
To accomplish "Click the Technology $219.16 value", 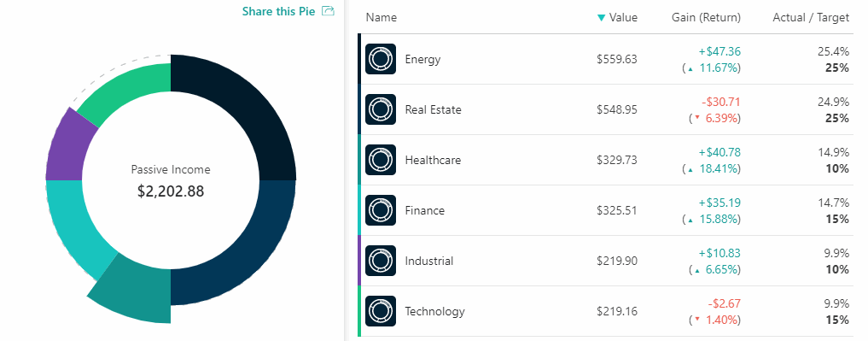I will click(x=617, y=312).
